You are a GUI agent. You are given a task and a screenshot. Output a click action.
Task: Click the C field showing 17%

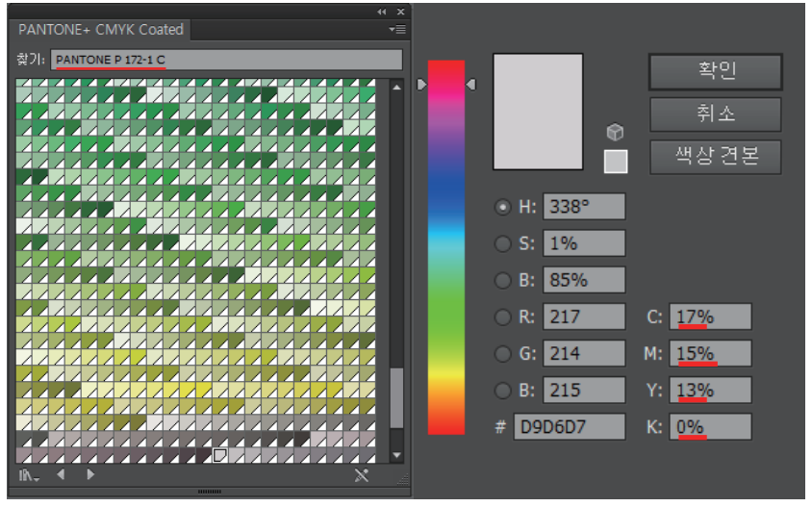pyautogui.click(x=710, y=317)
